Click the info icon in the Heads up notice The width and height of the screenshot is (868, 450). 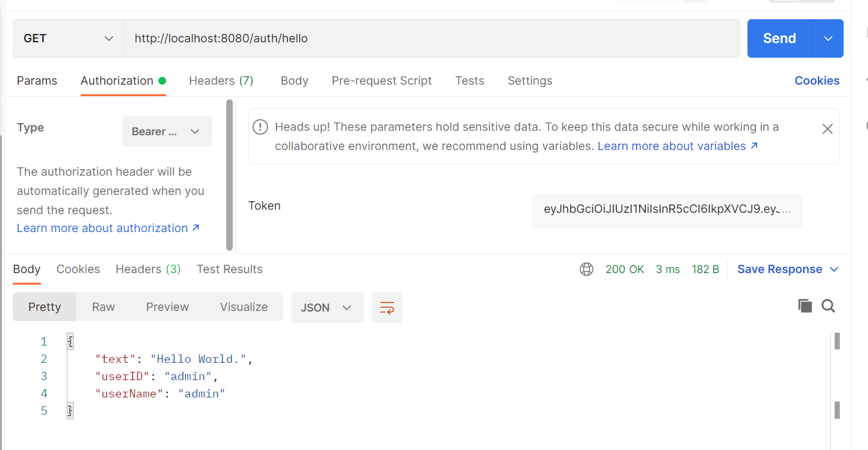pos(260,127)
